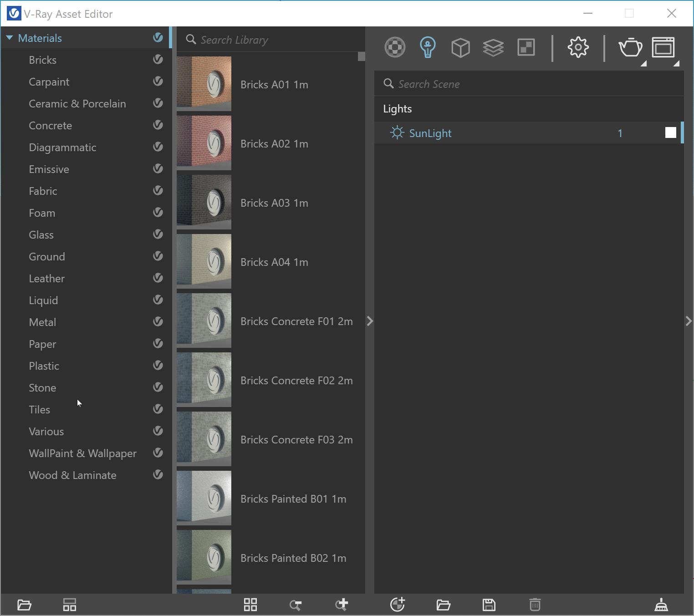Click the add new light icon
The image size is (694, 616).
(x=398, y=604)
